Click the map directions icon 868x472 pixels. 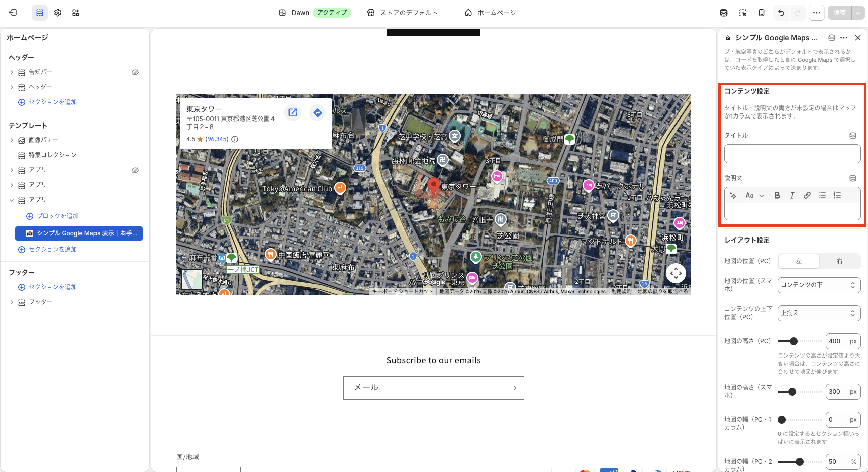tap(318, 113)
